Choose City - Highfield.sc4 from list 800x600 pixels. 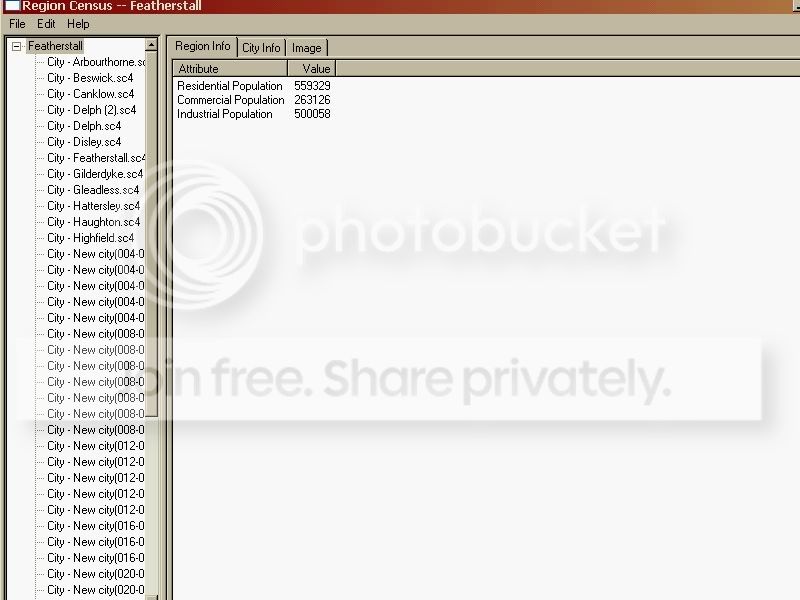click(90, 238)
